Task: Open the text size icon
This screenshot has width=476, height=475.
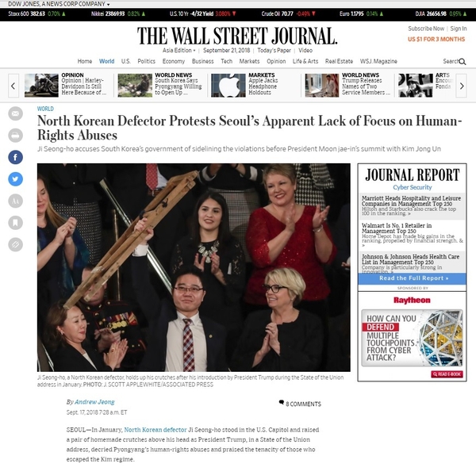Action: click(16, 201)
